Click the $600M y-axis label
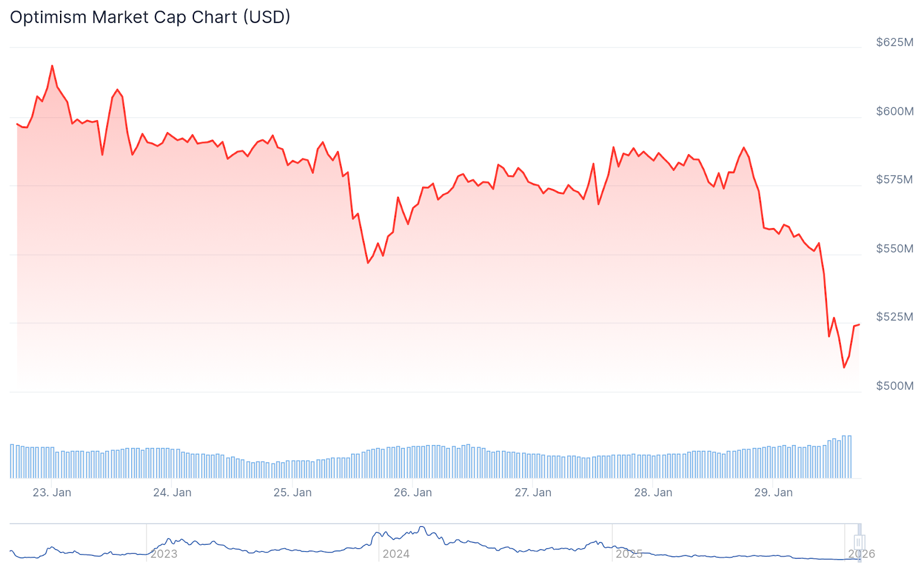The image size is (924, 576). tap(895, 111)
